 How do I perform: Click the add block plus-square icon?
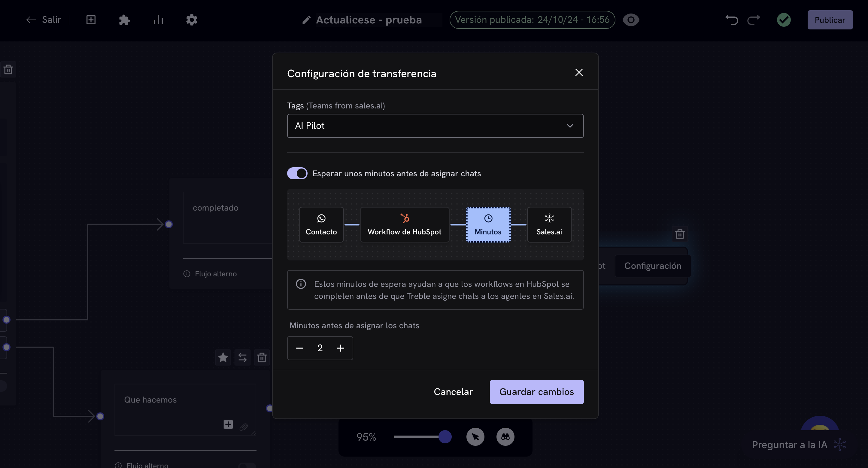pos(91,20)
